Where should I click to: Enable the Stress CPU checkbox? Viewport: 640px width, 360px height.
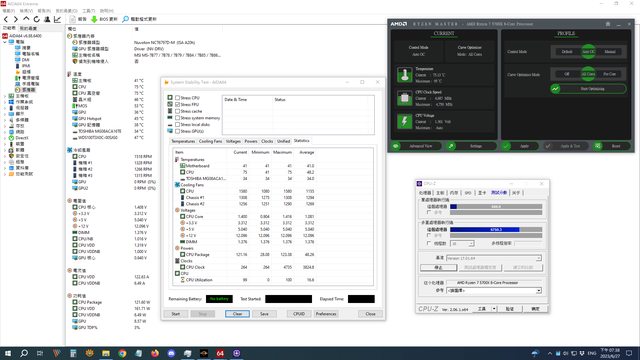pos(178,98)
